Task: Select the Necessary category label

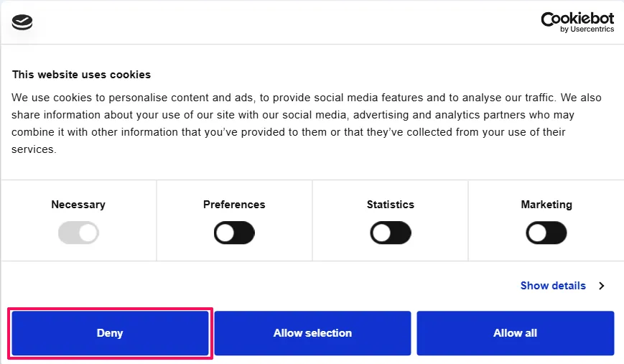Action: (78, 205)
